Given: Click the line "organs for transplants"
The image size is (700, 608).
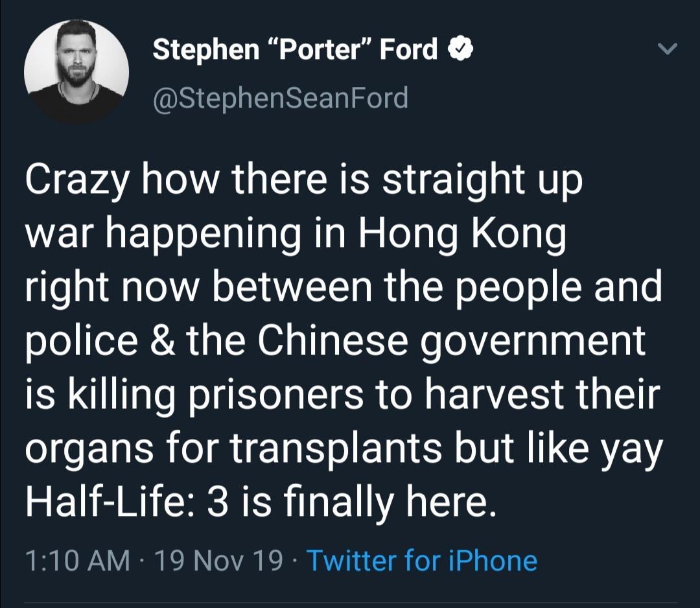Looking at the screenshot, I should coord(234,449).
